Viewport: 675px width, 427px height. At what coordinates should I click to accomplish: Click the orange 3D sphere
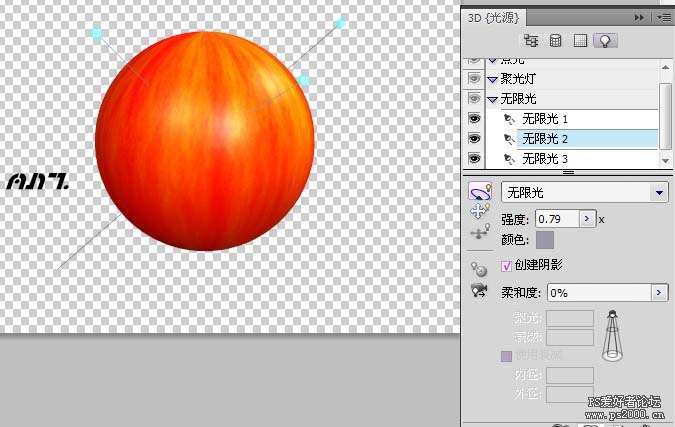pyautogui.click(x=205, y=141)
